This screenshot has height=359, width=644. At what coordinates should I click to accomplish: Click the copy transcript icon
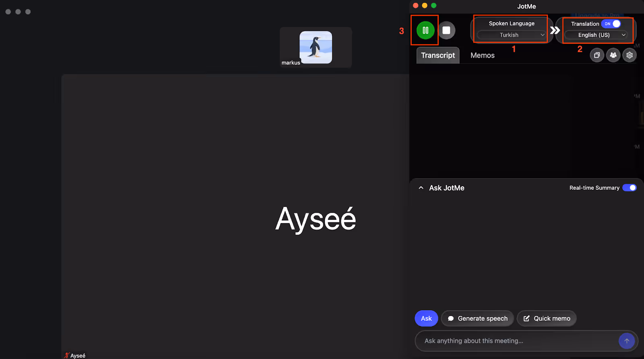597,55
